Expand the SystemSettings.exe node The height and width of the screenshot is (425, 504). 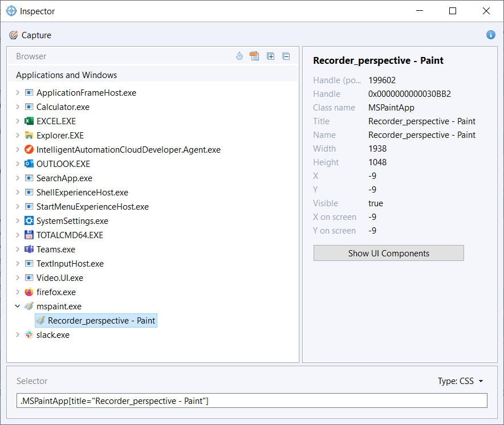coord(18,220)
